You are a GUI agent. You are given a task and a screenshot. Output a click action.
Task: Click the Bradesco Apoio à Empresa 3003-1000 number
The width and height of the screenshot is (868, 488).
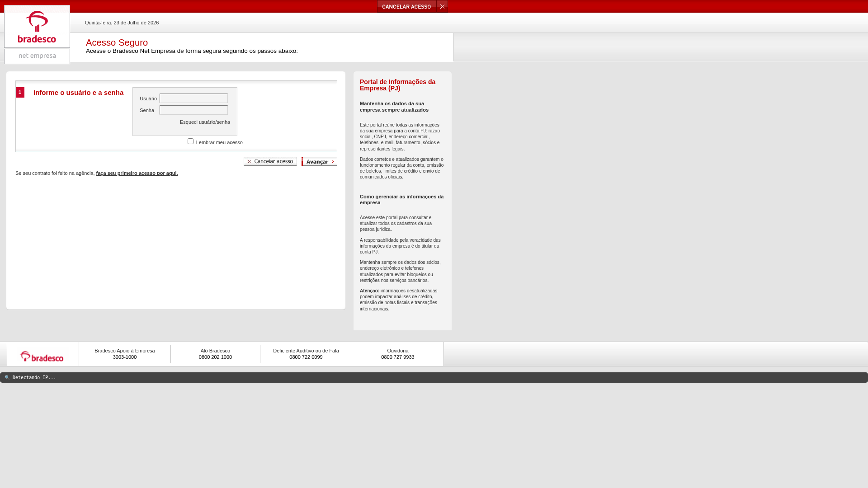(125, 357)
